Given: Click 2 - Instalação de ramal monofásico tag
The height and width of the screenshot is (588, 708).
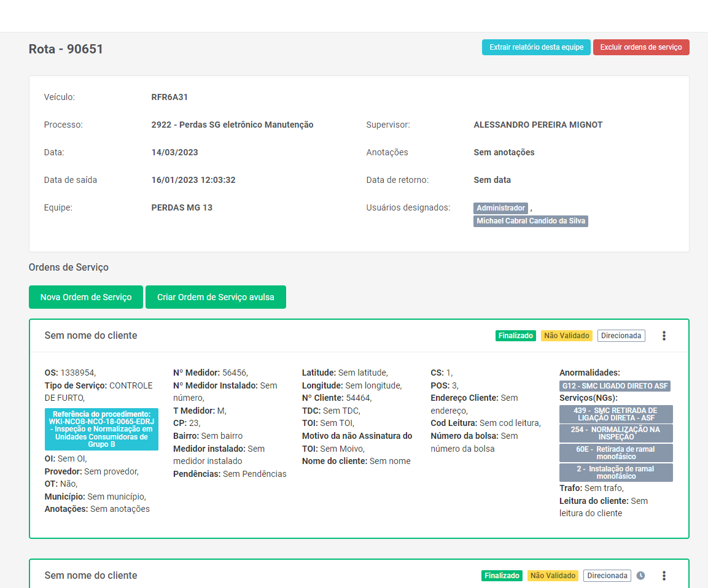Looking at the screenshot, I should [616, 473].
